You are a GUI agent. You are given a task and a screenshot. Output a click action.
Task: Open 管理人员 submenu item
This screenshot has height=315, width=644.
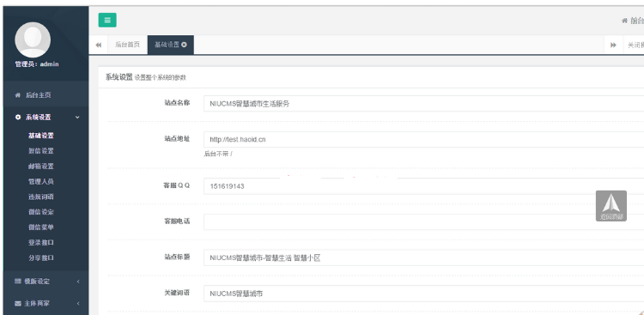[41, 181]
